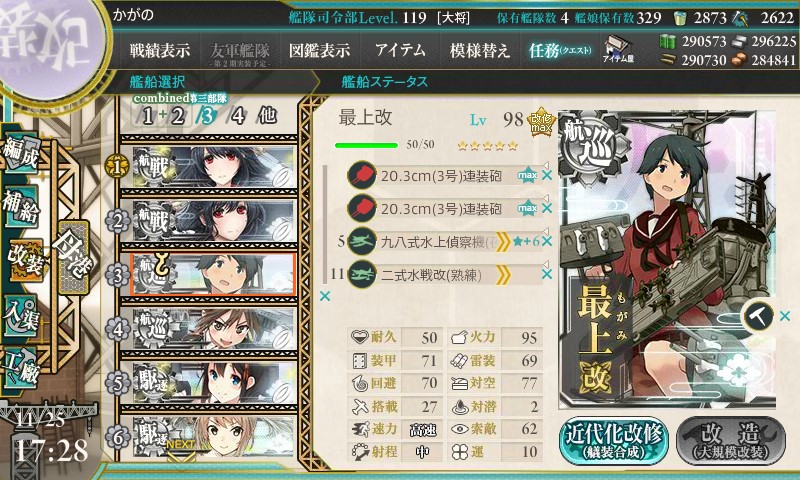Image resolution: width=800 pixels, height=480 pixels.
Task: Open the 補給 resupply side icon
Action: 21,207
